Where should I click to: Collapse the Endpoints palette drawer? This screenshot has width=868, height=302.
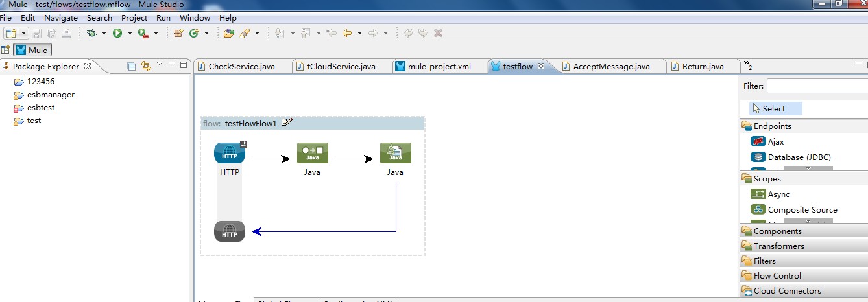click(804, 126)
